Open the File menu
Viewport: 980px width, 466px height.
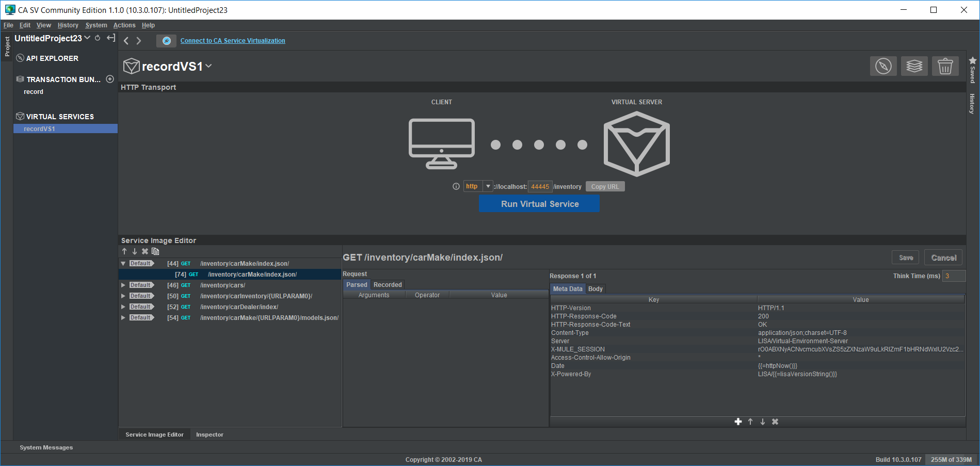(x=8, y=25)
